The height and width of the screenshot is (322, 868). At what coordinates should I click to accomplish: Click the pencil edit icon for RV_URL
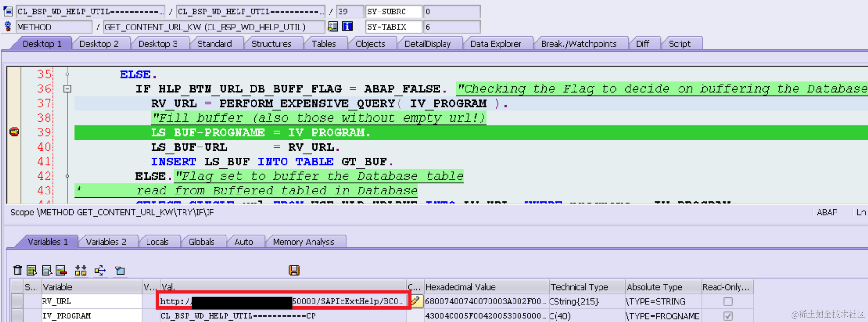[x=415, y=301]
